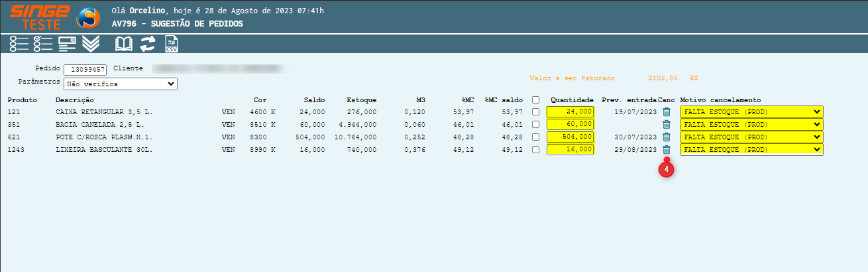The image size is (868, 272).
Task: Click quantity field showing 504,000
Action: [x=570, y=137]
